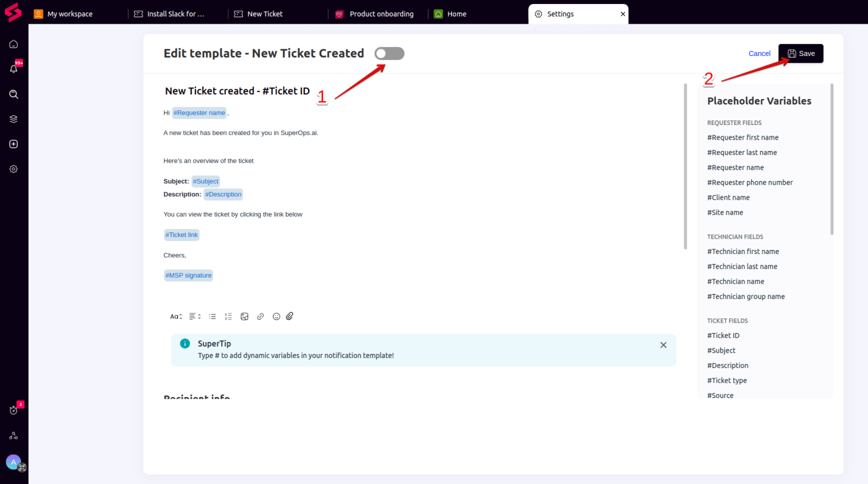
Task: Open the timer icon in the sidebar
Action: 13,410
